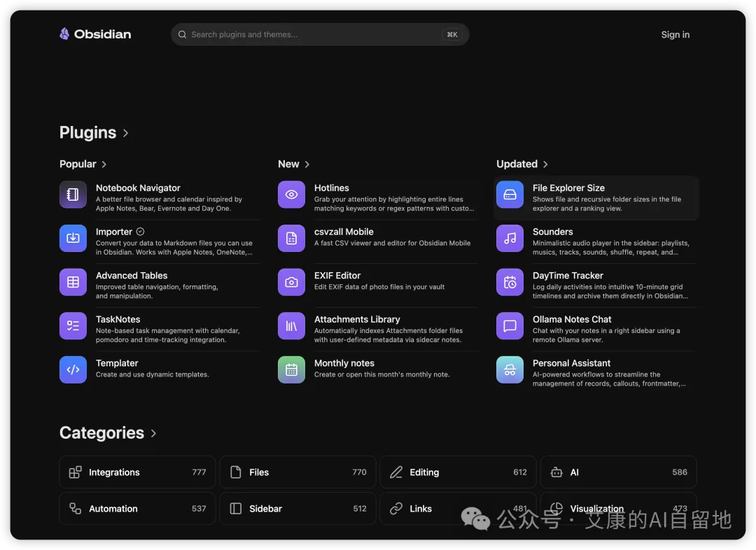Click the Importer title text
Image resolution: width=756 pixels, height=550 pixels.
[114, 232]
